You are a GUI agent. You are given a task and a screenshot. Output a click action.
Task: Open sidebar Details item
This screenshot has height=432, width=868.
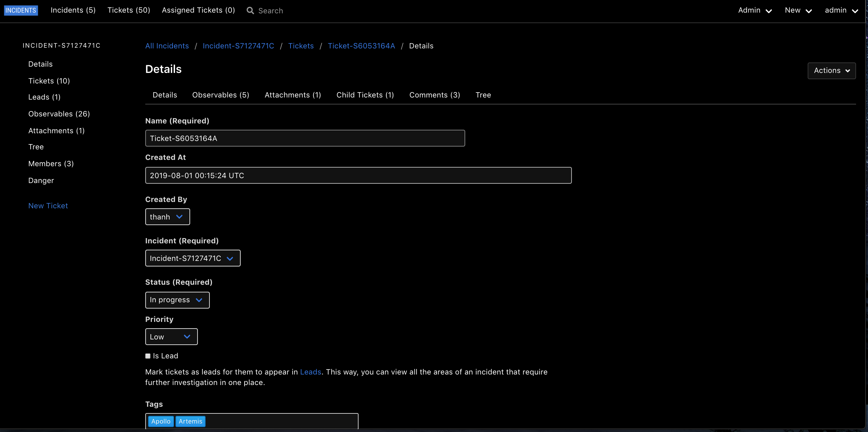pyautogui.click(x=40, y=64)
